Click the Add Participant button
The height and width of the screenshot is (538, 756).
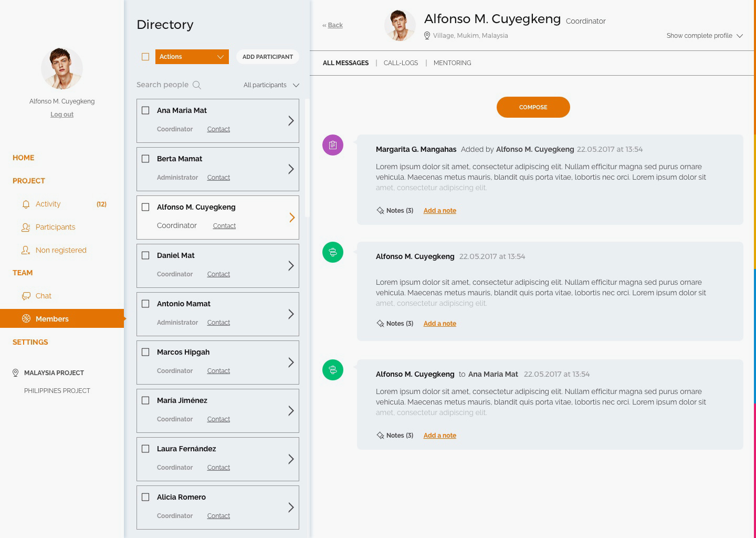pyautogui.click(x=268, y=57)
